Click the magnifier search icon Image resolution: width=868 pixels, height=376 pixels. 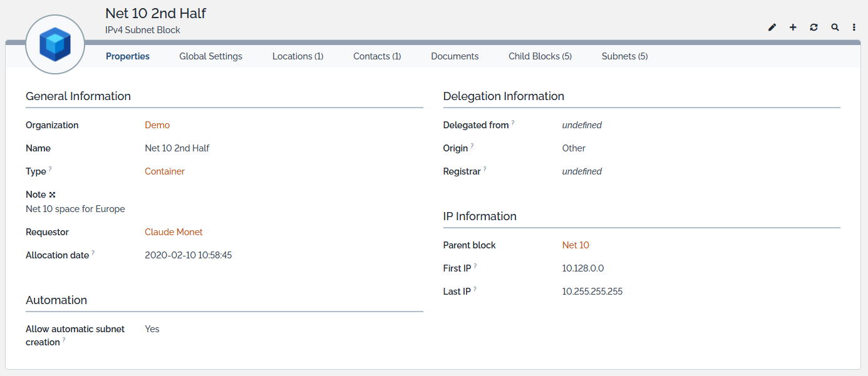pyautogui.click(x=835, y=28)
